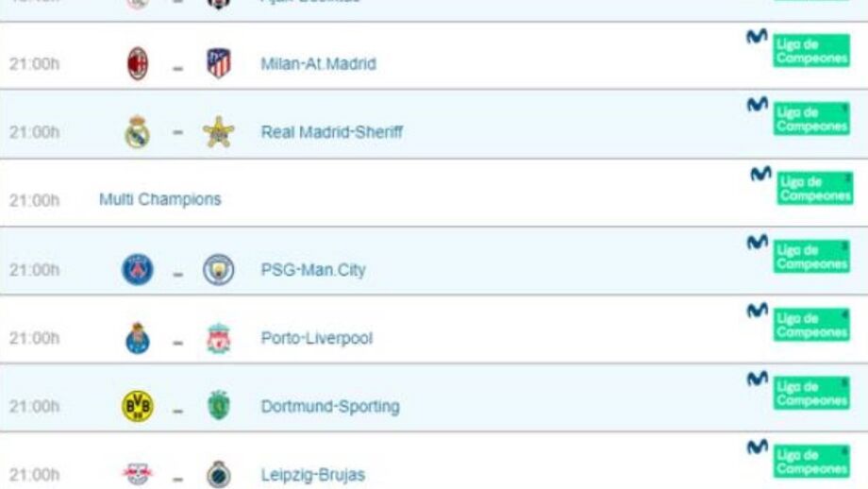This screenshot has height=489, width=868.
Task: Open the Porto-Liverpool match link
Action: coord(316,338)
